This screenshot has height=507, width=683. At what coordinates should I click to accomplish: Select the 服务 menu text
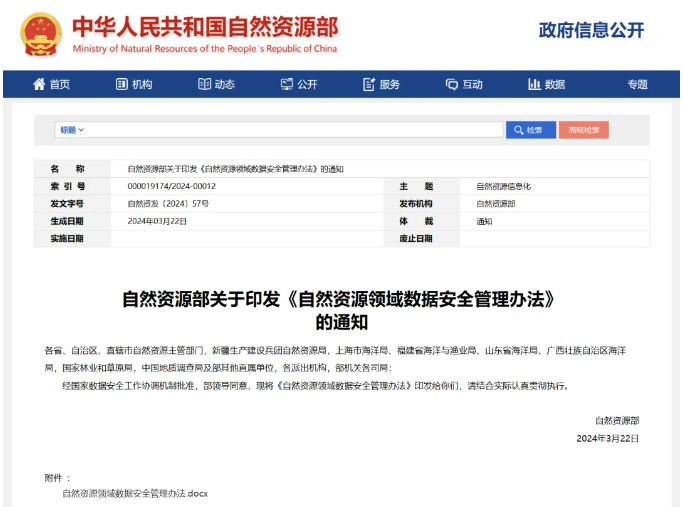390,85
